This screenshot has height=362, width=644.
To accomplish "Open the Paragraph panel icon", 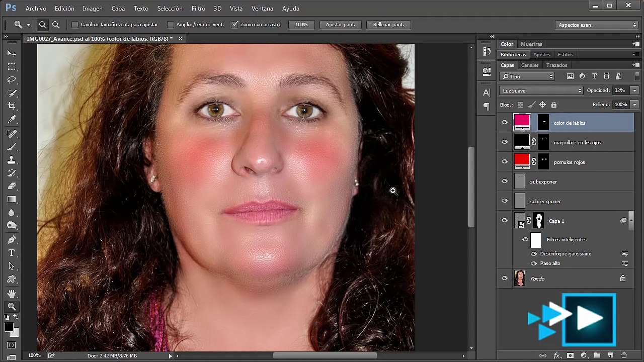I will [487, 106].
